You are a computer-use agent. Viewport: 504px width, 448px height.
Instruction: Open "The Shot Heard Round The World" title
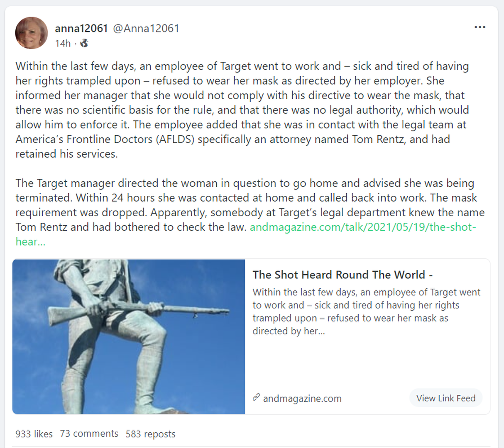coord(343,275)
